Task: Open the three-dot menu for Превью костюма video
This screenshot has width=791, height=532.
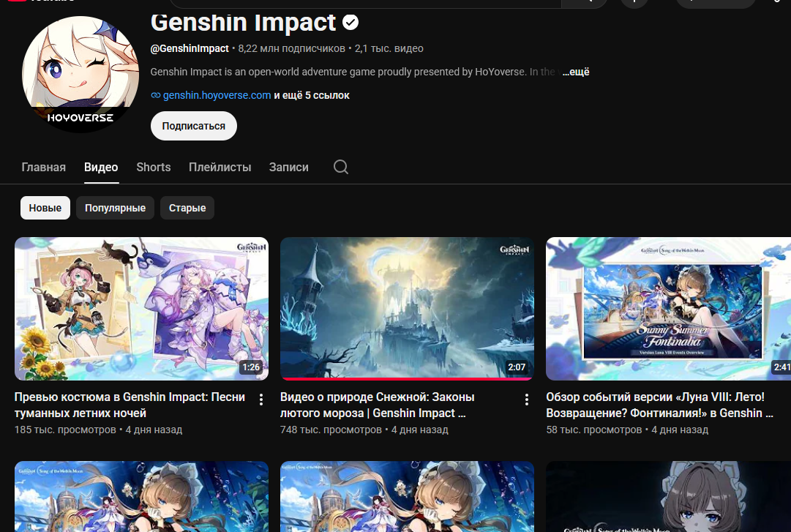Action: pos(260,400)
